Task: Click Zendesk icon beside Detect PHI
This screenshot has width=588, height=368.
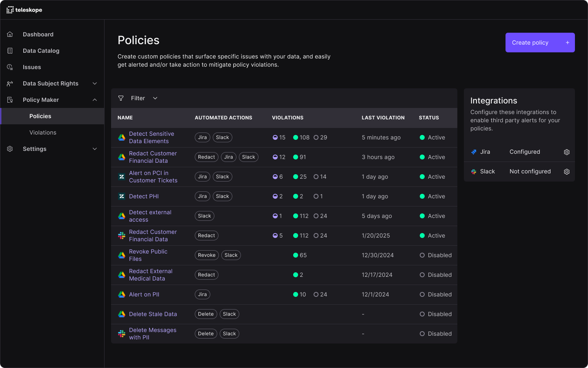Action: 122,196
